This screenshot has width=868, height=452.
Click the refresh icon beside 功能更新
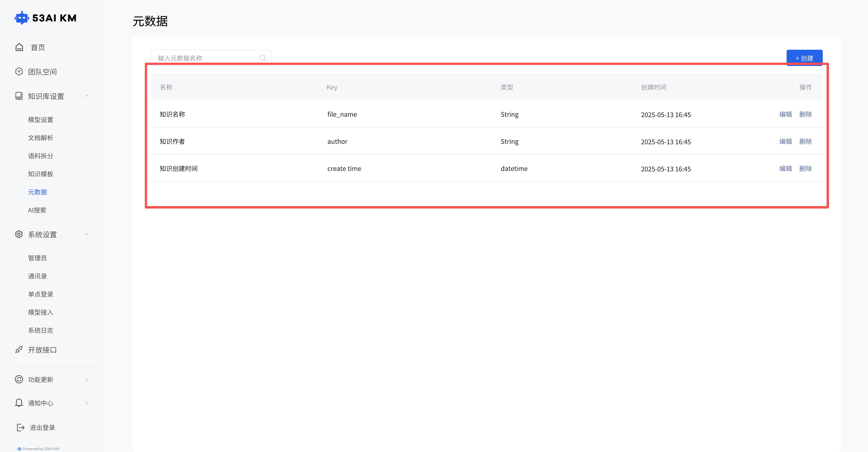(19, 379)
